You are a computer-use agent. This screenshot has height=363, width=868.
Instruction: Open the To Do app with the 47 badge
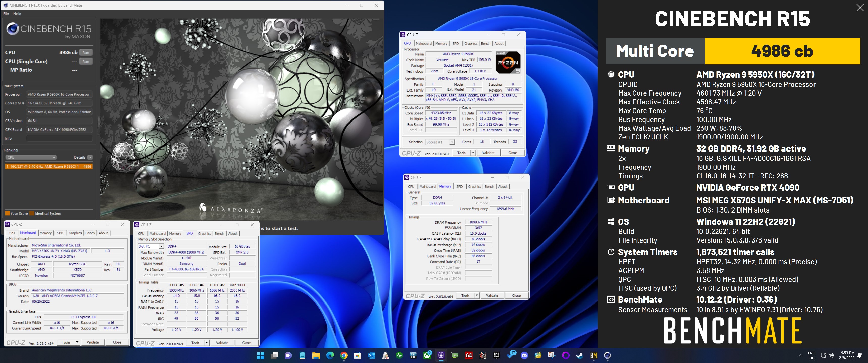(x=511, y=355)
